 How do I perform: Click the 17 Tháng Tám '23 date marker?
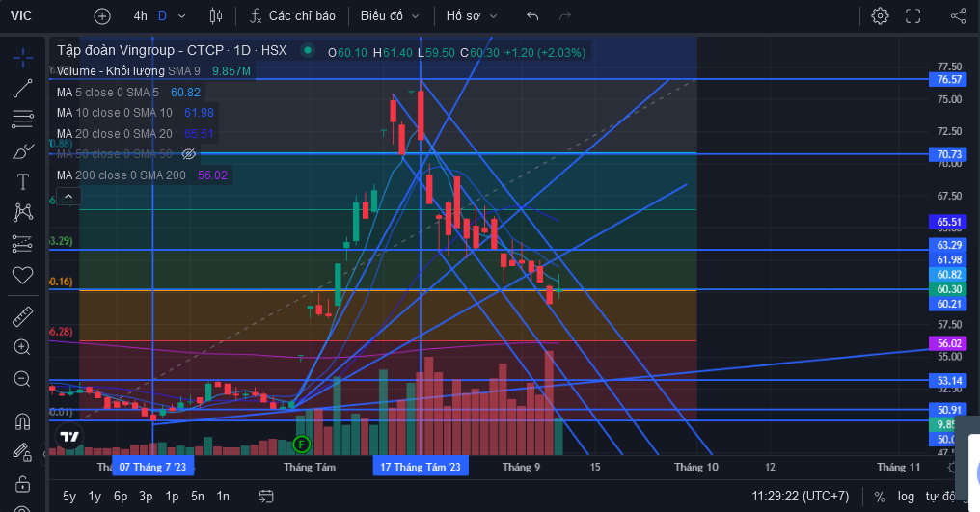pyautogui.click(x=421, y=467)
